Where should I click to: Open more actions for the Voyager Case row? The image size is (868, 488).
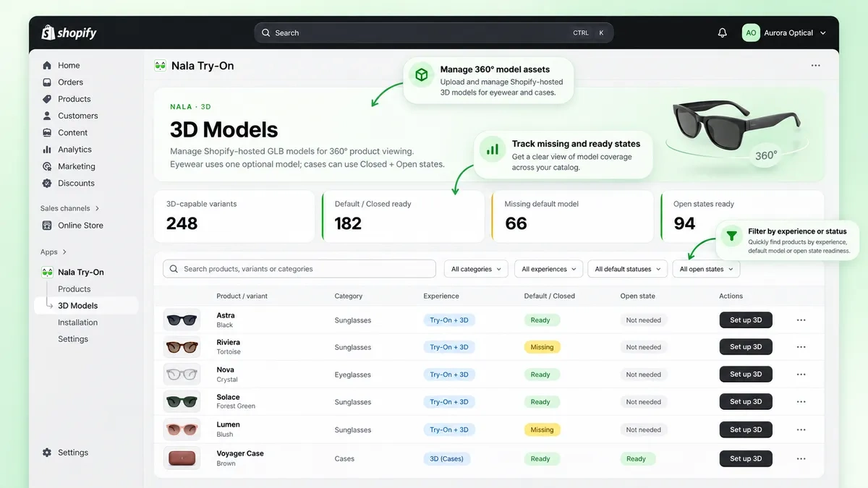click(x=801, y=458)
